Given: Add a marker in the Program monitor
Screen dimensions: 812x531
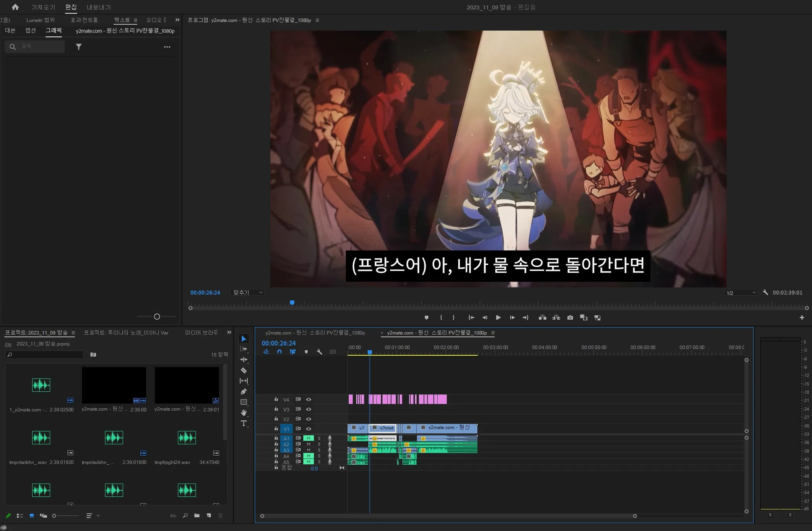Looking at the screenshot, I should click(427, 318).
